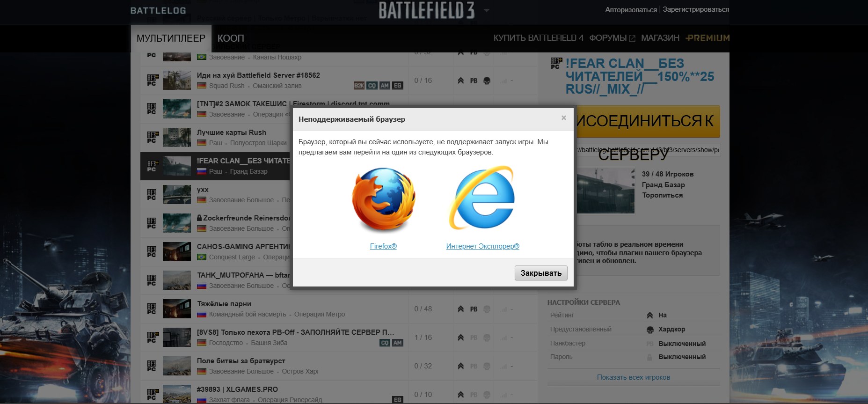Click the PB icon in the Тяжёлые парни row
Image resolution: width=868 pixels, height=404 pixels.
(x=474, y=309)
